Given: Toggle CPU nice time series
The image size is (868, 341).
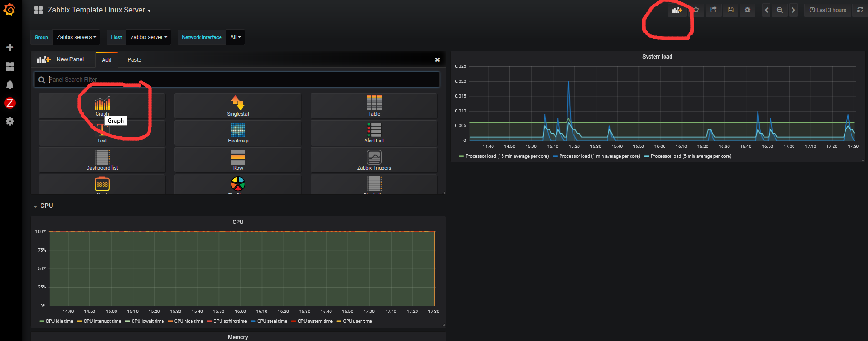Looking at the screenshot, I should click(188, 321).
